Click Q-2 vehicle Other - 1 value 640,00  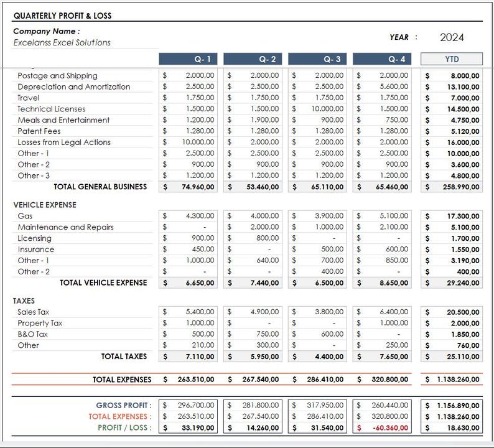[268, 260]
